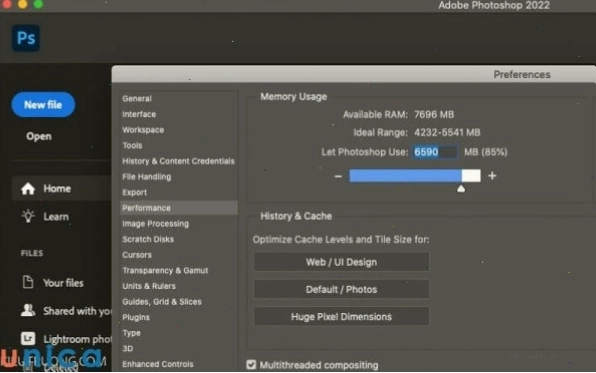
Task: Open Type preferences
Action: pos(131,333)
